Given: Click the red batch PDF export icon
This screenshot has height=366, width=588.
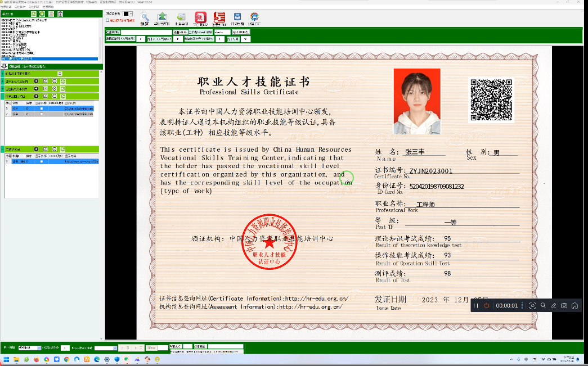Looking at the screenshot, I should pyautogui.click(x=219, y=17).
